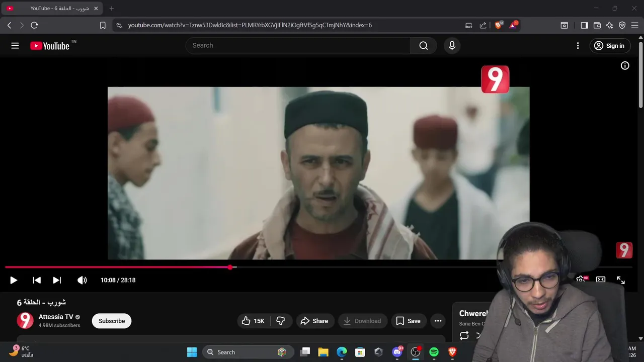Screen dimensions: 644x362
Task: Click the Sign in button
Action: [610, 46]
